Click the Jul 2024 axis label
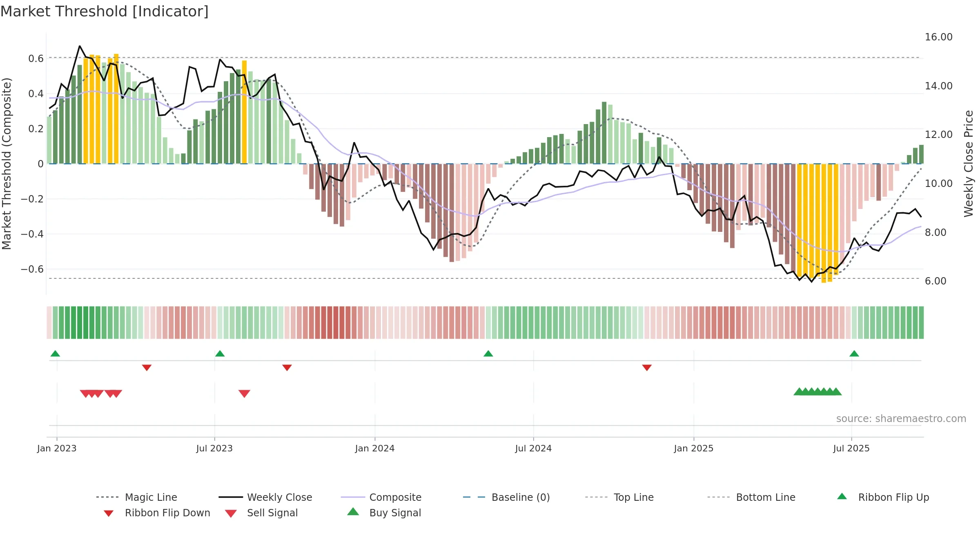The height and width of the screenshot is (551, 980). click(533, 448)
